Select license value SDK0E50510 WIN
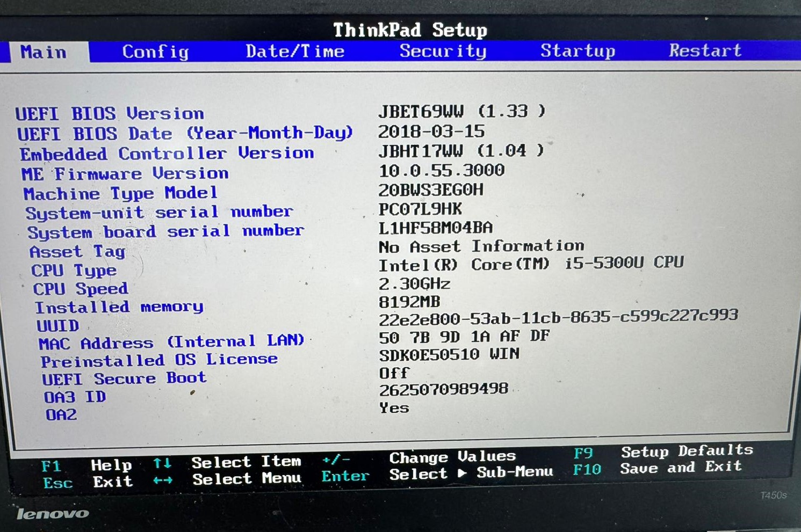Screen dimensions: 801x532 (450, 355)
